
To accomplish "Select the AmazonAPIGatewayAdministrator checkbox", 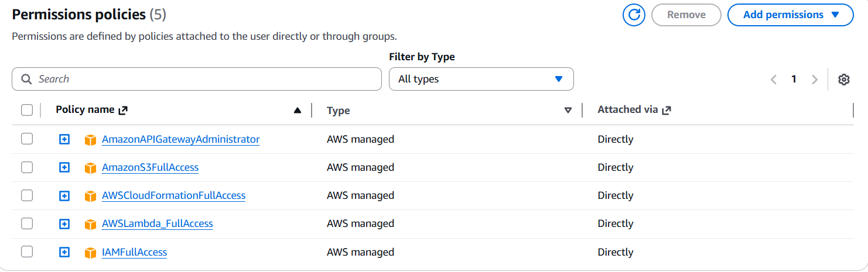I will click(x=27, y=139).
